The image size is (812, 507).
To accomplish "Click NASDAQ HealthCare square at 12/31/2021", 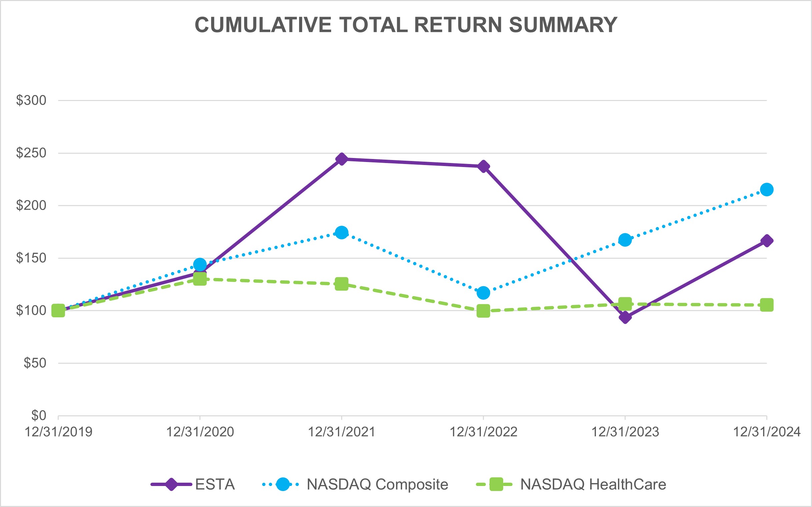I will [x=341, y=284].
